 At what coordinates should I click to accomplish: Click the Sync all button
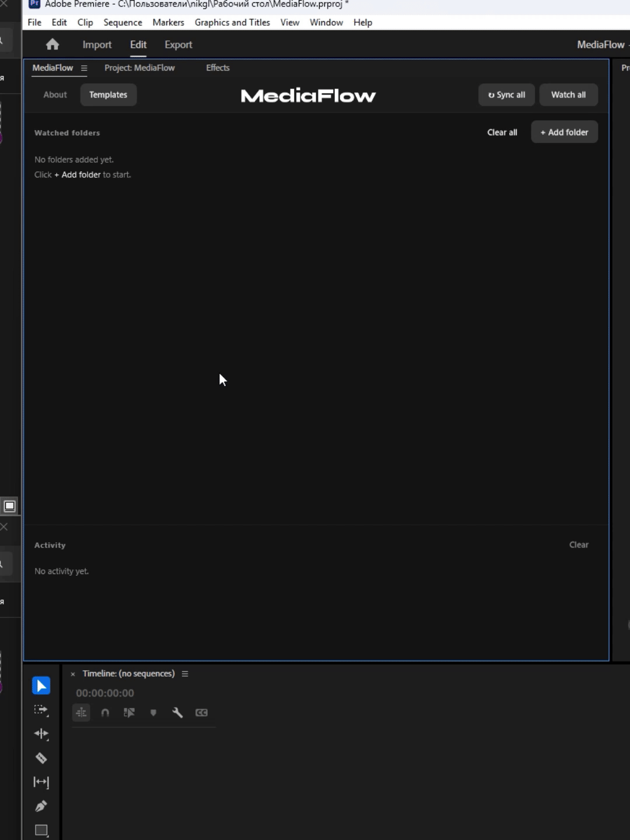click(x=506, y=94)
